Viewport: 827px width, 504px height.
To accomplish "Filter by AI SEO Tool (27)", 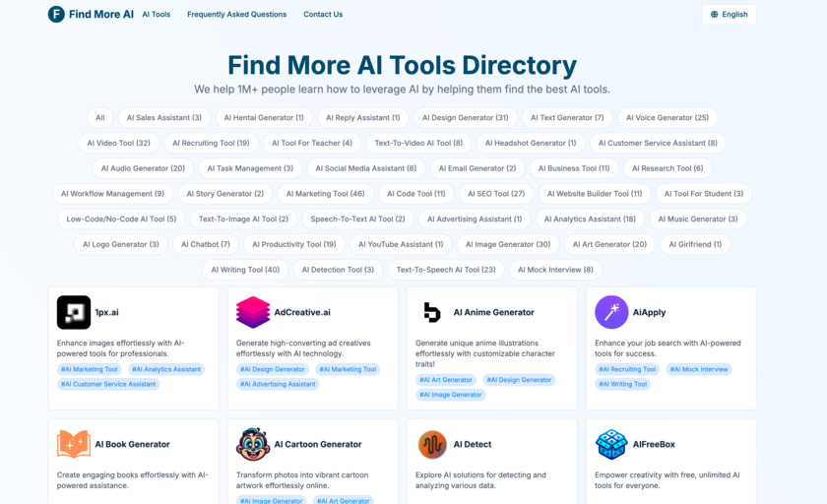I will pyautogui.click(x=496, y=194).
